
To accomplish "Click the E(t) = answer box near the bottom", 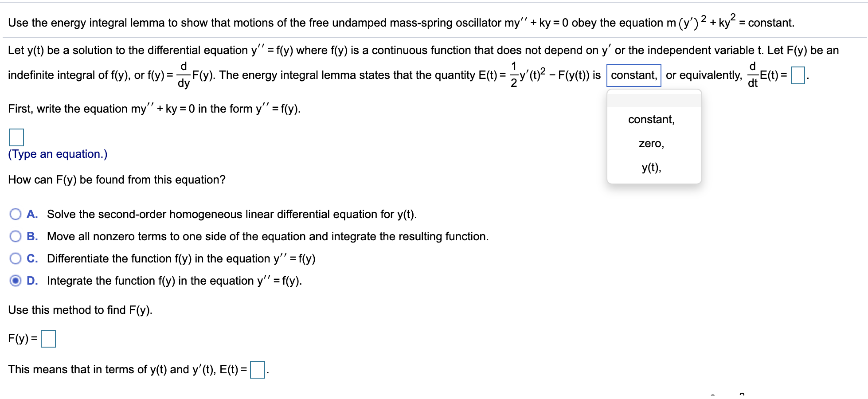I will pyautogui.click(x=258, y=369).
